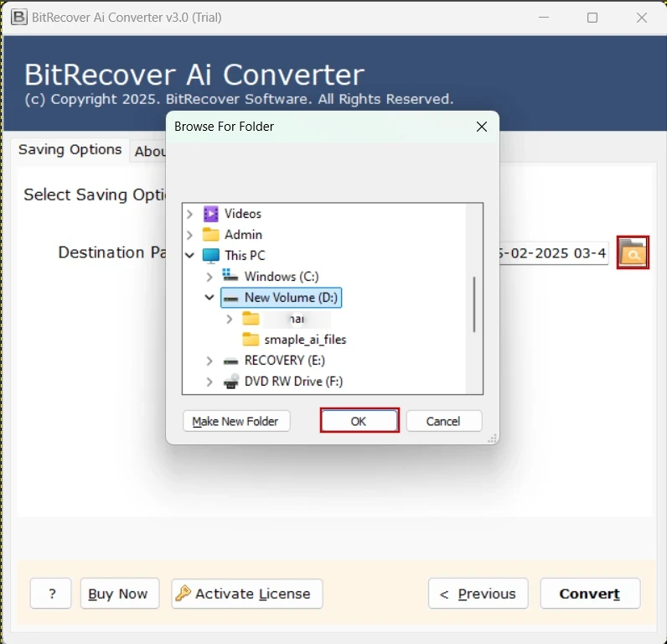Click the Convert button
667x644 pixels.
[x=590, y=594]
